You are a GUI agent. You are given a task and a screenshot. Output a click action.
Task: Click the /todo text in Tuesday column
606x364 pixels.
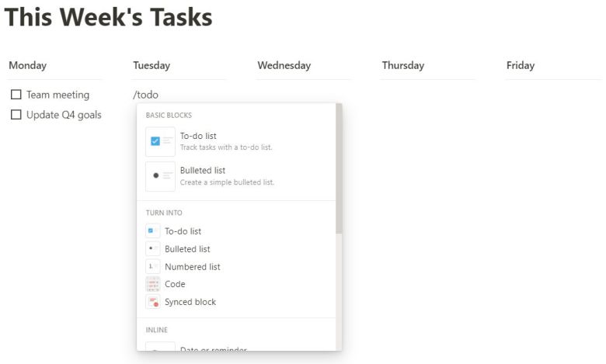(x=146, y=95)
